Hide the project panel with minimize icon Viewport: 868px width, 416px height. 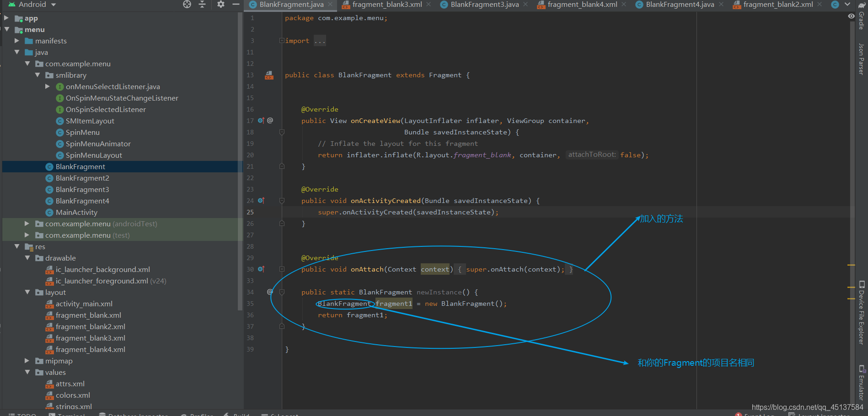tap(236, 5)
